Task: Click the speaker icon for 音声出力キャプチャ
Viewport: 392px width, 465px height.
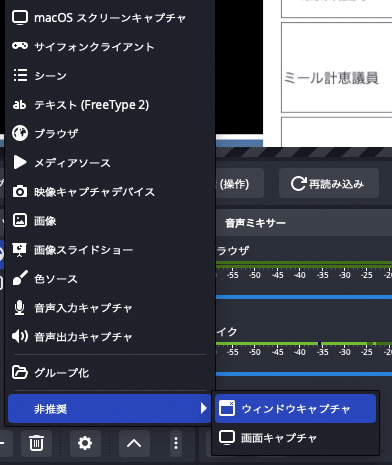Action: click(x=20, y=336)
